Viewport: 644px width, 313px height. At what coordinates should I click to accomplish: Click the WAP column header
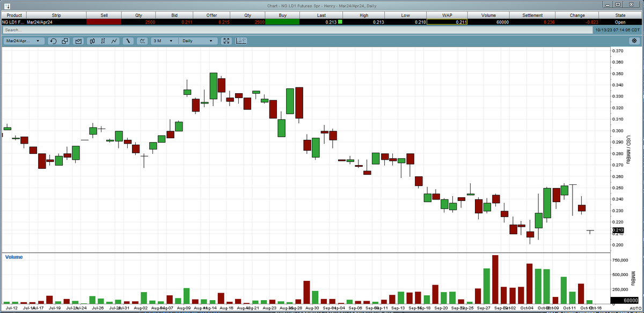448,16
